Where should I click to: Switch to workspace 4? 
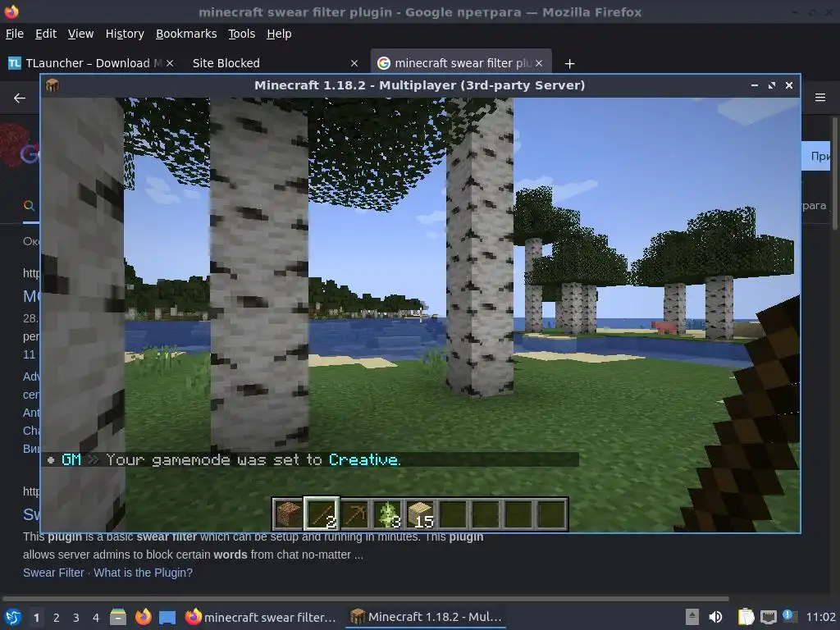tap(96, 618)
